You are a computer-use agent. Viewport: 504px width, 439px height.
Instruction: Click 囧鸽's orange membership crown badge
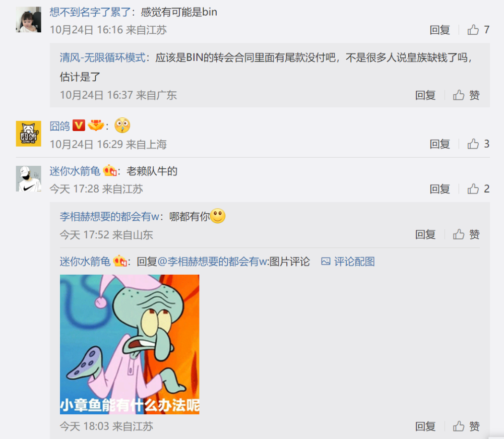pyautogui.click(x=96, y=126)
